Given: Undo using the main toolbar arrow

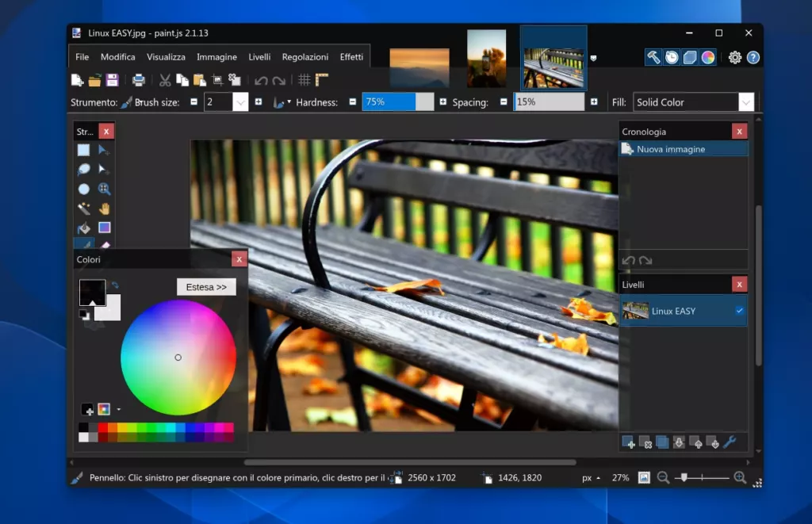Looking at the screenshot, I should 261,80.
